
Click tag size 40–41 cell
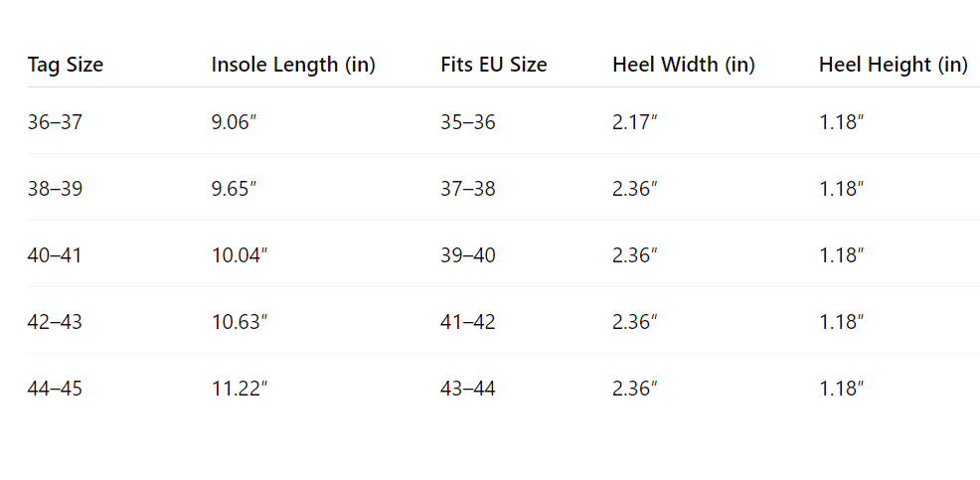55,255
